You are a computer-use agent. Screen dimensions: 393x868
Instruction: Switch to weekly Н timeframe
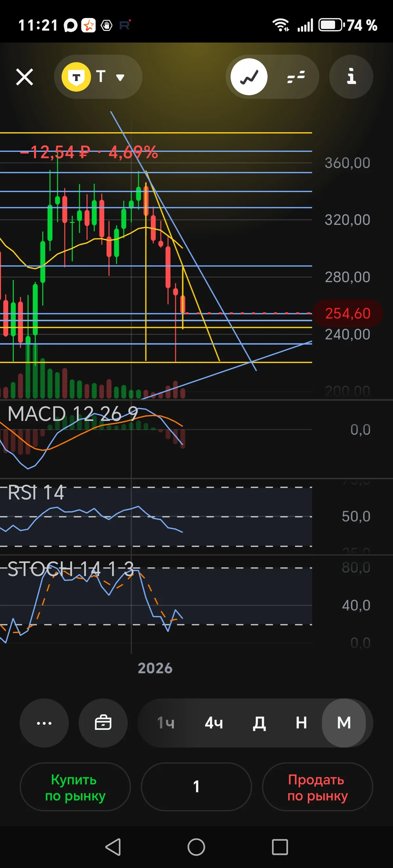click(301, 723)
